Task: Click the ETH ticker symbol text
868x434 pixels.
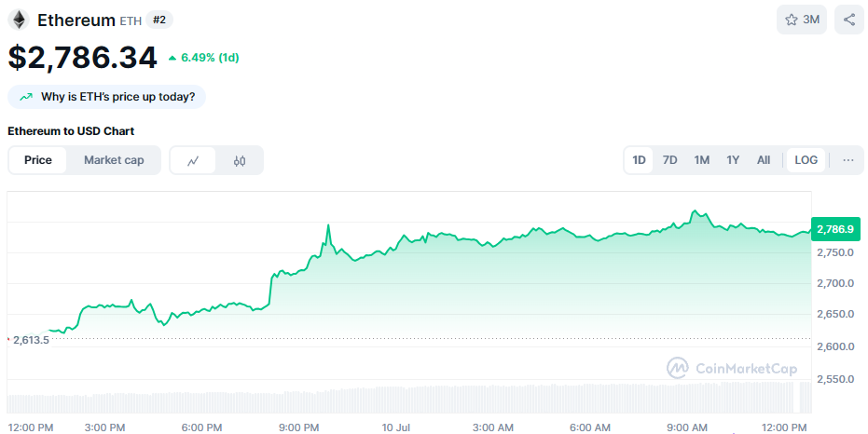Action: [x=131, y=21]
